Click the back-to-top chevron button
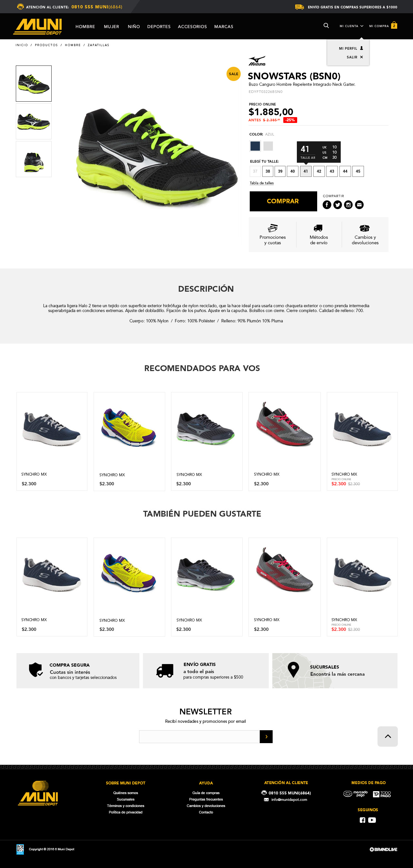This screenshot has height=868, width=413. (388, 736)
